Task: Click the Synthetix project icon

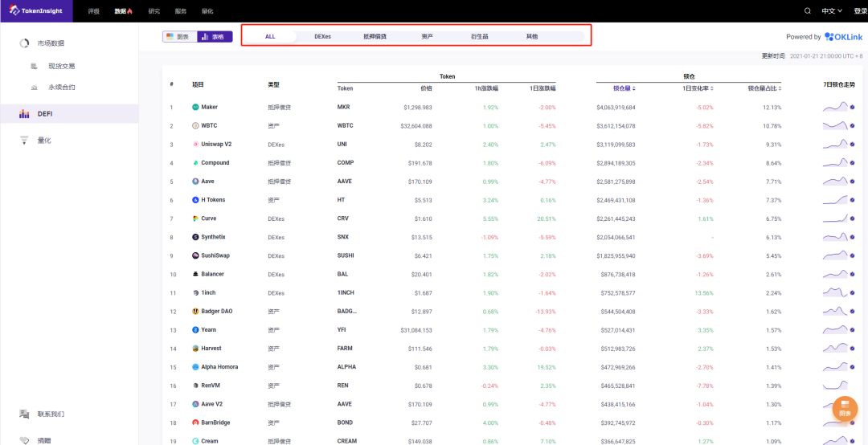Action: point(195,237)
